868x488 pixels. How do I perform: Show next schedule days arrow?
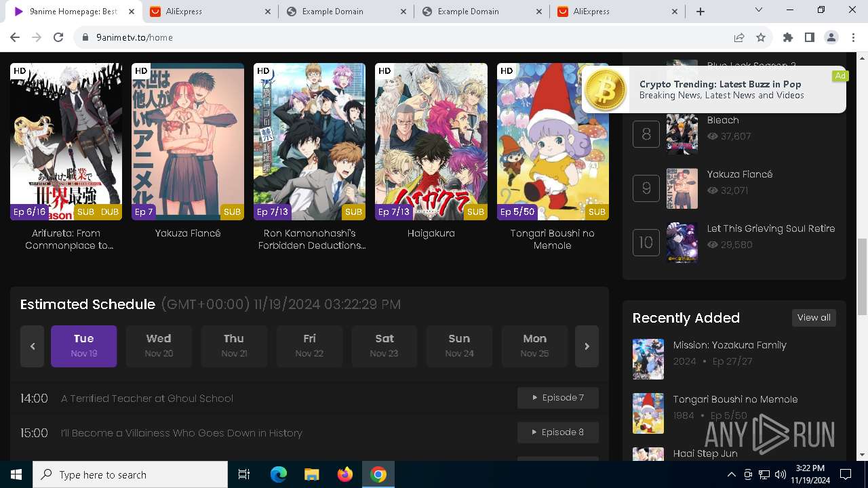point(587,346)
